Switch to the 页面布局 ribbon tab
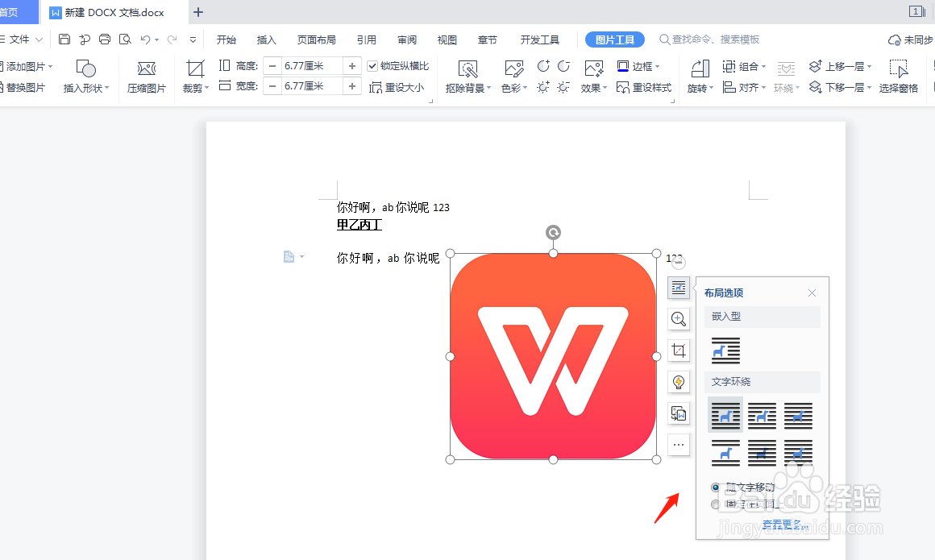The image size is (935, 560). [316, 39]
